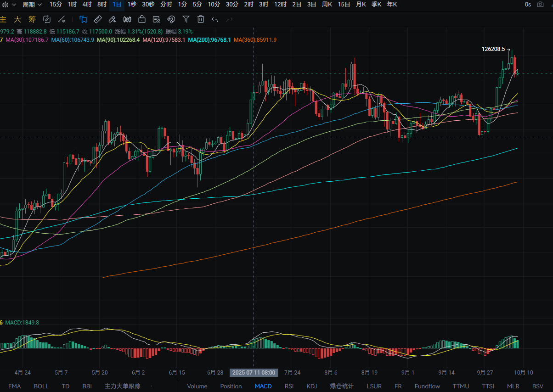Switch timeframe to 4时
The width and height of the screenshot is (553, 392).
(87, 5)
